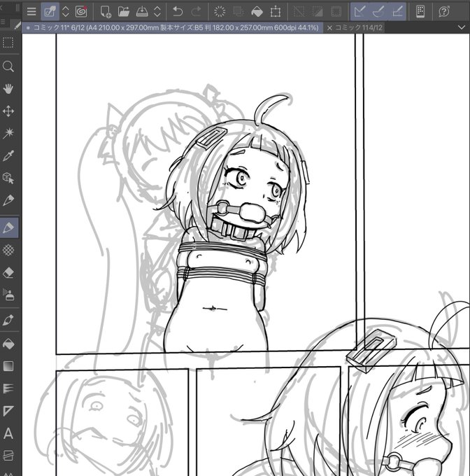Launch the CLIP STUDIO swirl icon
Viewport: 470px width, 476px height.
point(81,11)
